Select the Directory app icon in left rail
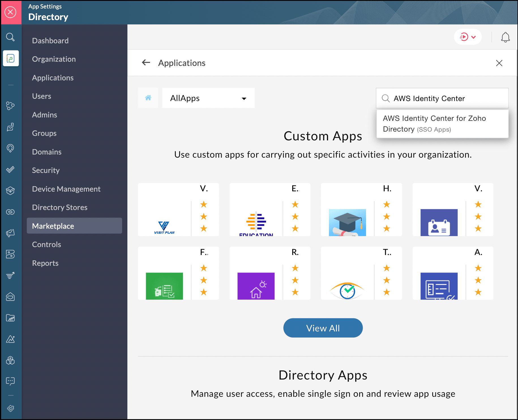Screen dimensions: 518x420 (x=11, y=58)
